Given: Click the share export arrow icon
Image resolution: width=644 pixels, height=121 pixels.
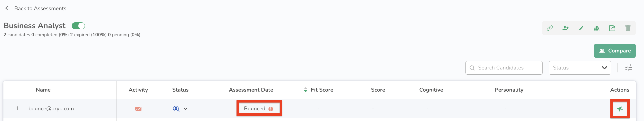Looking at the screenshot, I should (612, 28).
